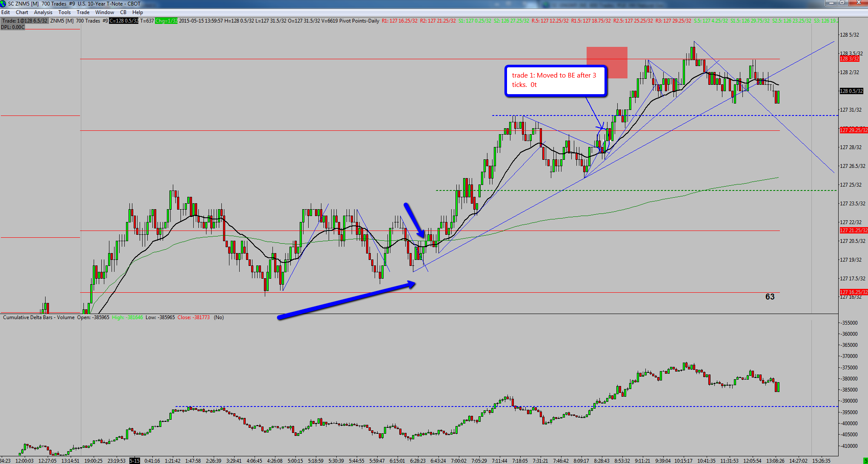Click the green 'Chg=1/32' change value
The width and height of the screenshot is (868, 464).
click(166, 21)
